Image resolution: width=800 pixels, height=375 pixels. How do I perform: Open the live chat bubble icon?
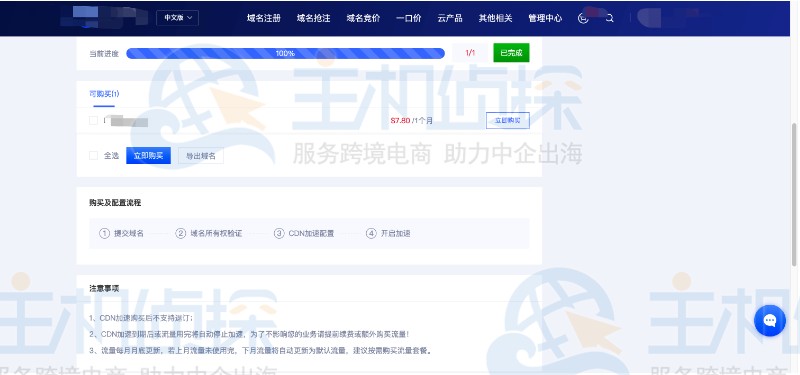(x=770, y=320)
